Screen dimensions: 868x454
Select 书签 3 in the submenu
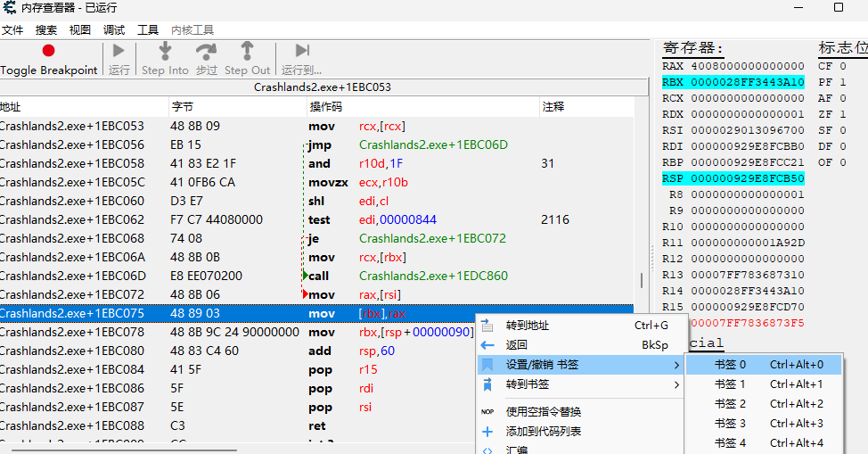pyautogui.click(x=764, y=423)
